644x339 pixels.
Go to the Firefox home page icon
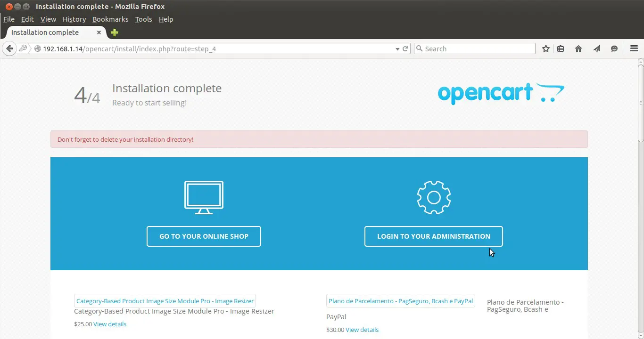click(578, 48)
